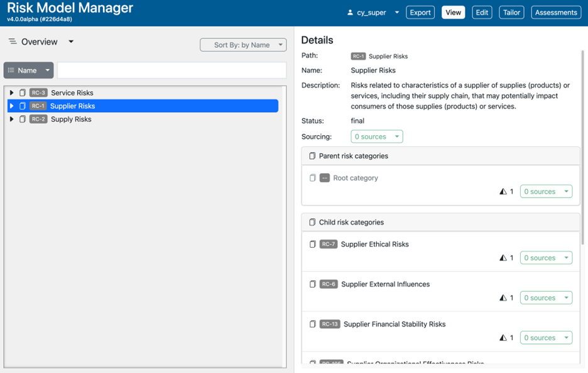Click the version text v4.0.0alpha (#226d4a8)
Viewport: 588px width, 373px height.
click(40, 19)
